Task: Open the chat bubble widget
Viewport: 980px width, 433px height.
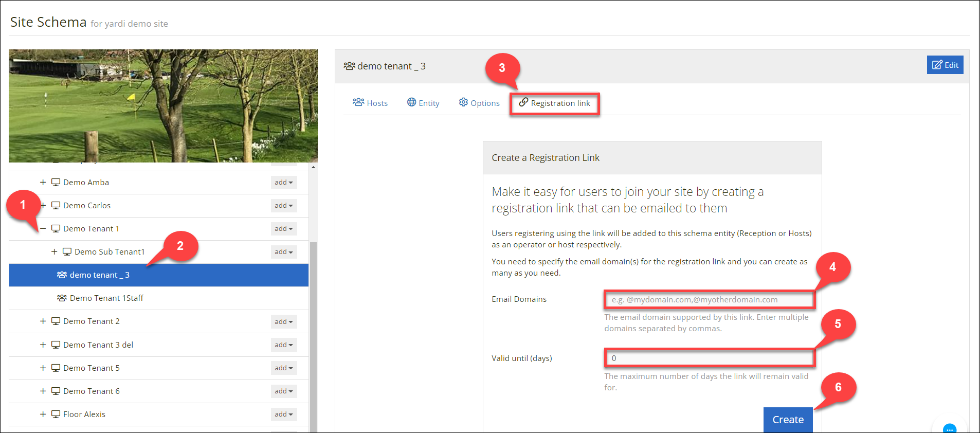Action: tap(949, 428)
